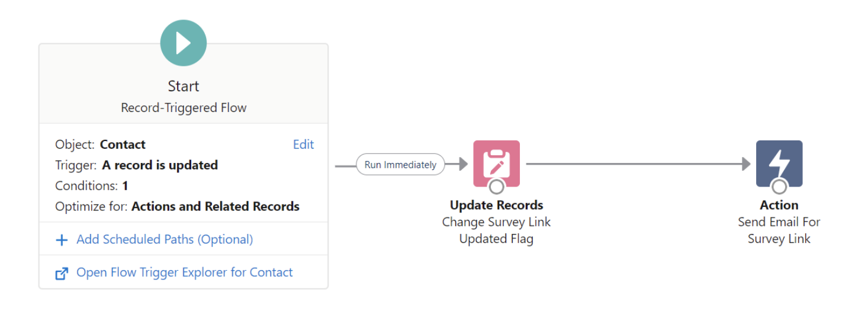Select the blue lightning Action icon
868x314 pixels.
point(779,164)
